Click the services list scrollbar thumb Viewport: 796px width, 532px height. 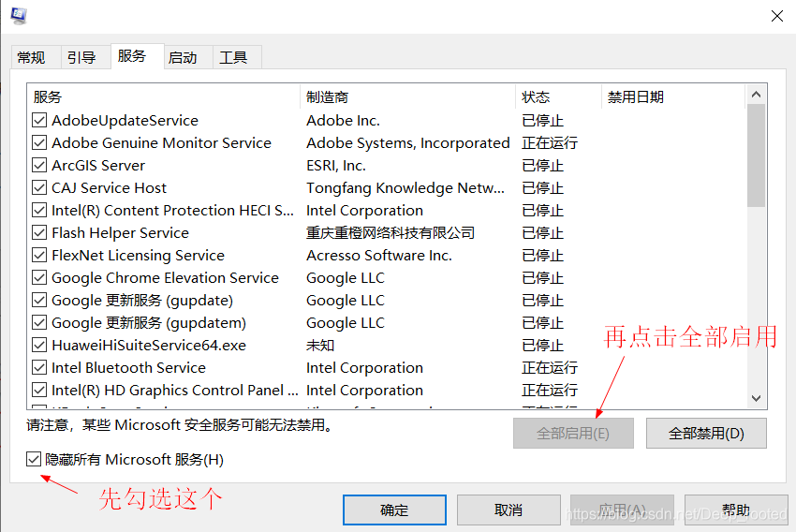tap(756, 155)
